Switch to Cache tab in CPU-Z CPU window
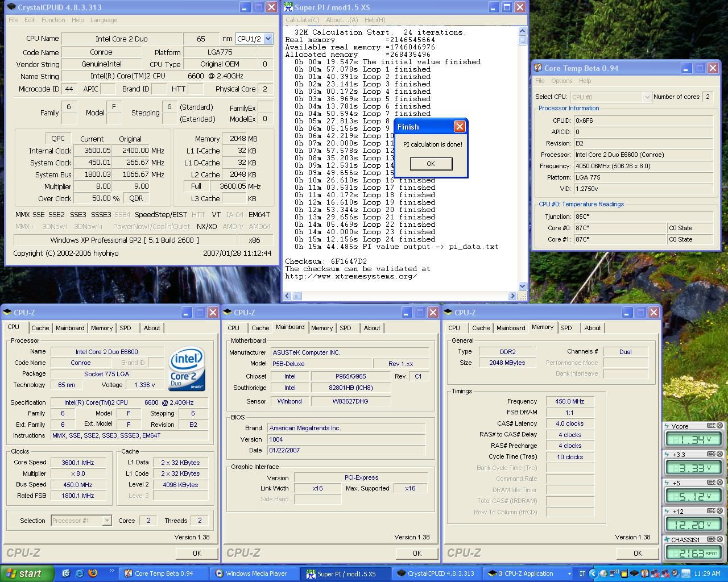The width and height of the screenshot is (728, 582). [40, 328]
